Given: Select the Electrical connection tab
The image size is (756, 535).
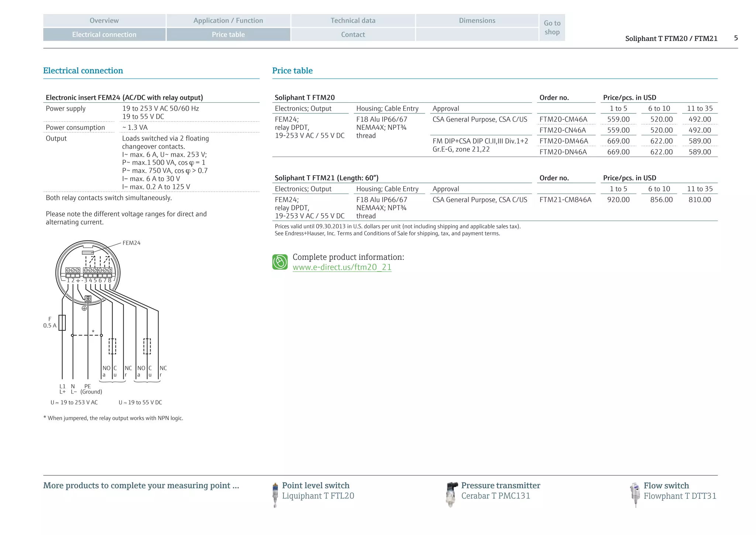Looking at the screenshot, I should (x=104, y=35).
